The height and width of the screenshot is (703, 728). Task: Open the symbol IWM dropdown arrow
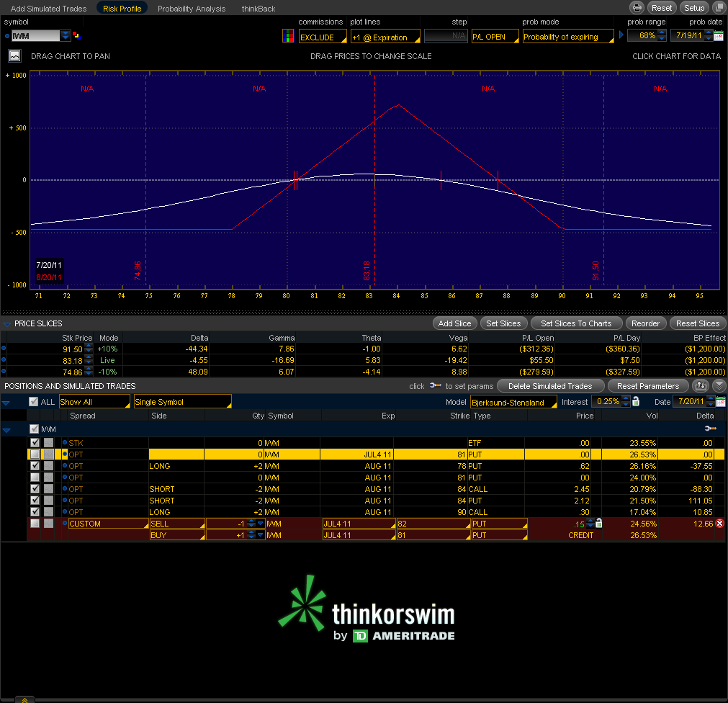click(x=66, y=35)
